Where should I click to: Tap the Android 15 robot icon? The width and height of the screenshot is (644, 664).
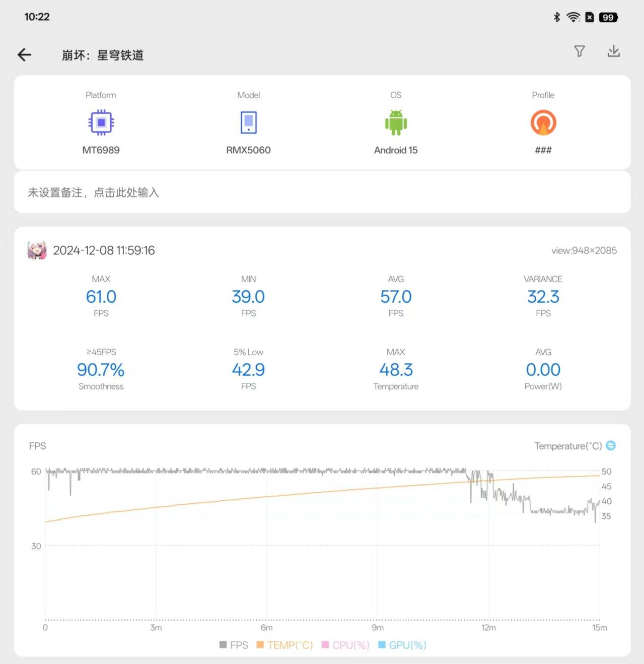point(396,122)
